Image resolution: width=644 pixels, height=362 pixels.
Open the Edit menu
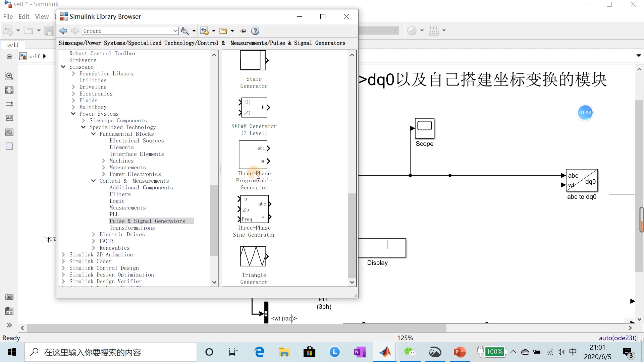[x=24, y=16]
